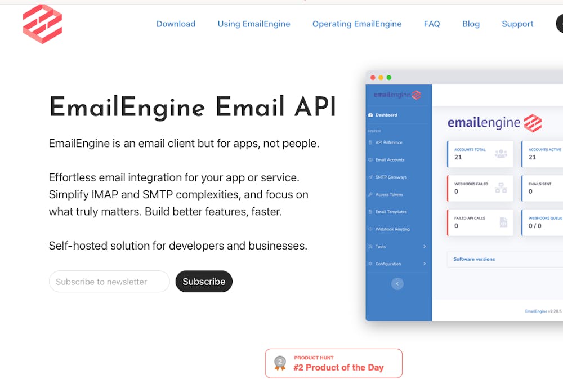Image resolution: width=563 pixels, height=392 pixels.
Task: Click the code file icon in Failed API Calls
Action: pyautogui.click(x=503, y=222)
